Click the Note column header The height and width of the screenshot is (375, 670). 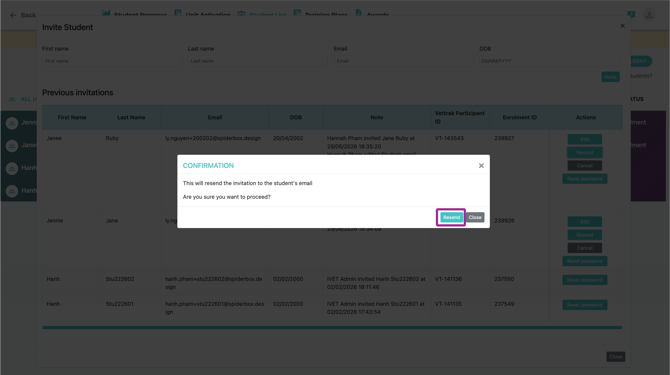click(x=377, y=117)
